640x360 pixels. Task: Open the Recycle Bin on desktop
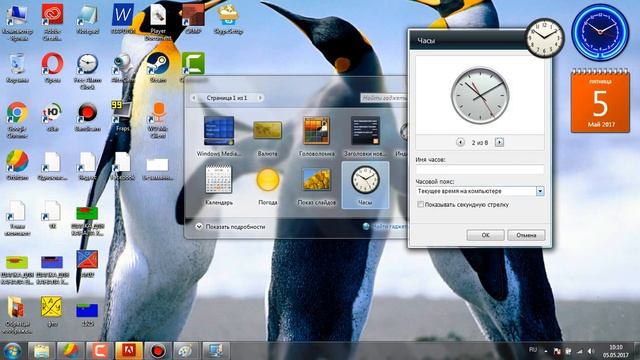(17, 68)
